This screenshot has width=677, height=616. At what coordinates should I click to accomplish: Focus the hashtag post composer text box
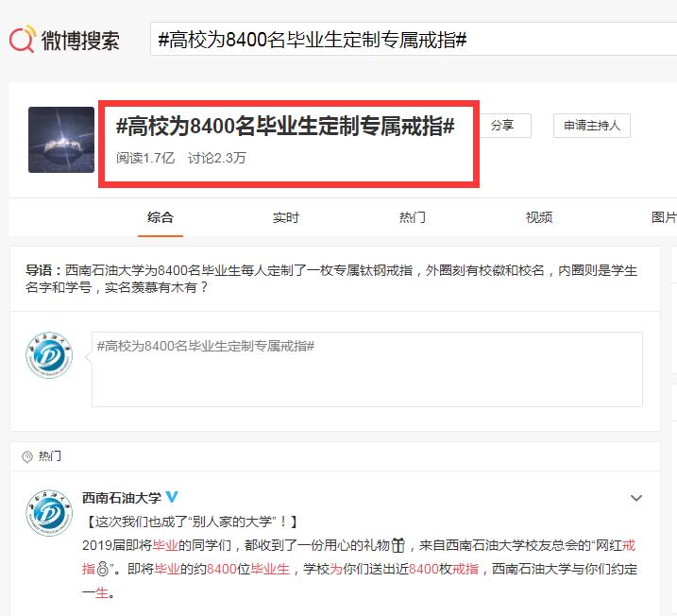point(366,368)
